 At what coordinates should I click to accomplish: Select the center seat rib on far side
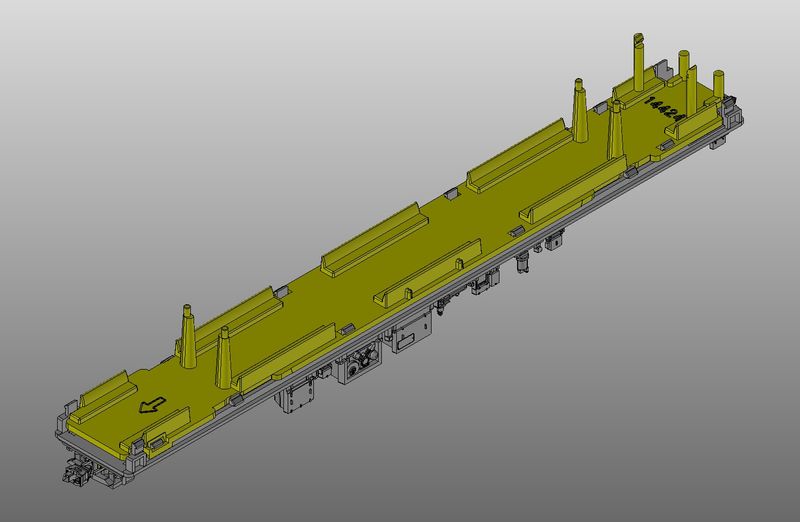click(372, 236)
